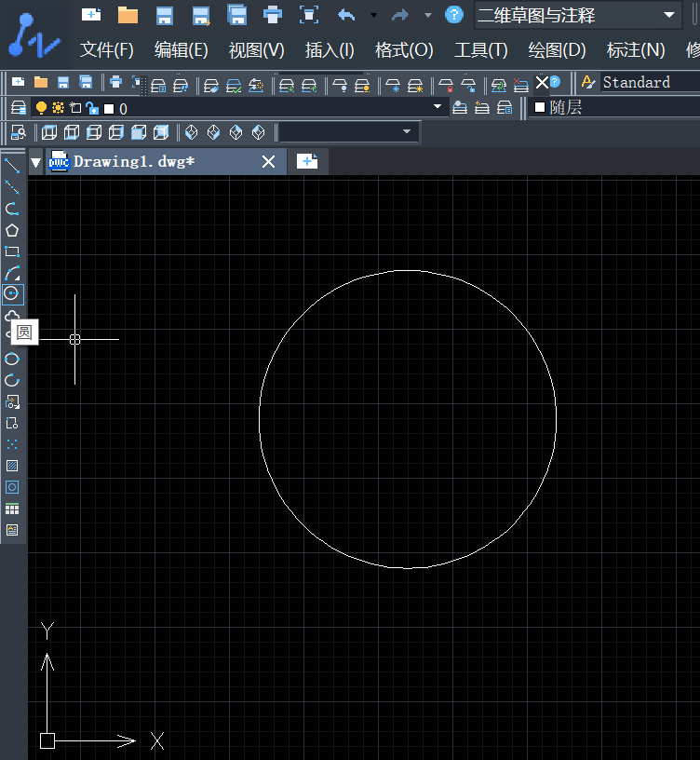Click the white swatch beside 随层
700x760 pixels.
point(540,107)
